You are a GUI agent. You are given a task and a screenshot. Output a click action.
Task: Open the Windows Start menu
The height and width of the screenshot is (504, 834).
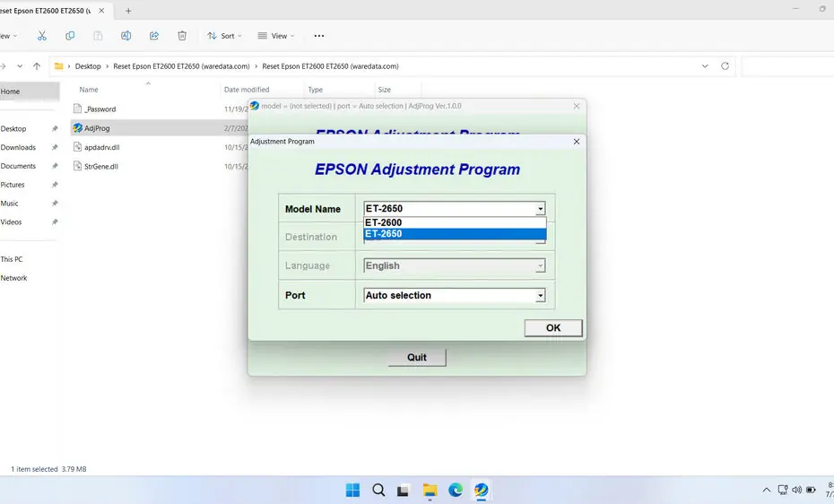tap(352, 490)
